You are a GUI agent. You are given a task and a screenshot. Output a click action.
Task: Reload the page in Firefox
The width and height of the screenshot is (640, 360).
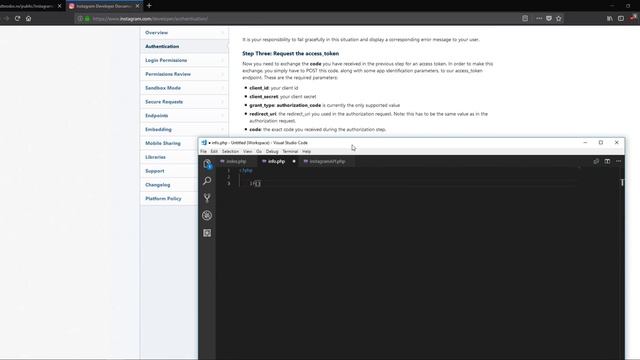point(18,18)
